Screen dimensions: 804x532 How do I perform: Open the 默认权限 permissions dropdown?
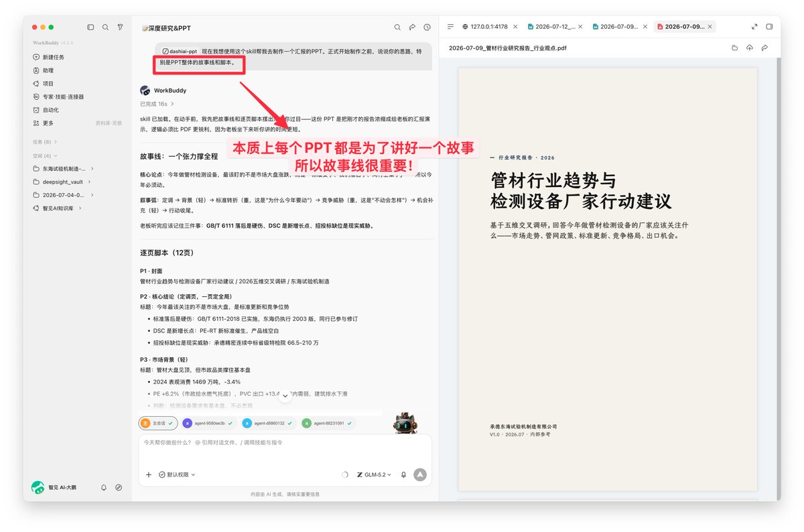pos(177,474)
